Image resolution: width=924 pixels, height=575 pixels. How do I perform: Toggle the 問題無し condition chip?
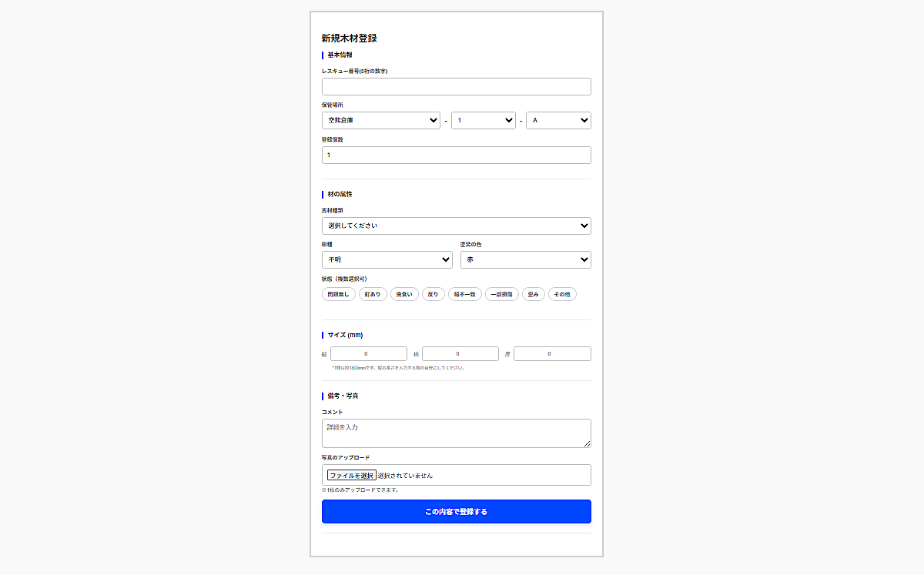click(x=337, y=294)
